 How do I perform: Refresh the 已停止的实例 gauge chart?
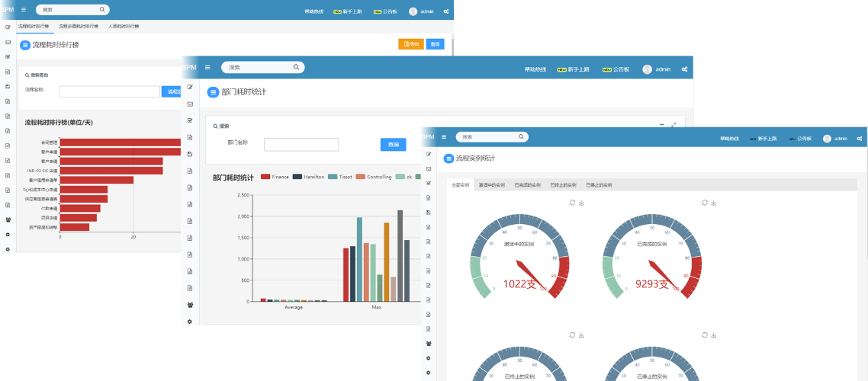(705, 335)
